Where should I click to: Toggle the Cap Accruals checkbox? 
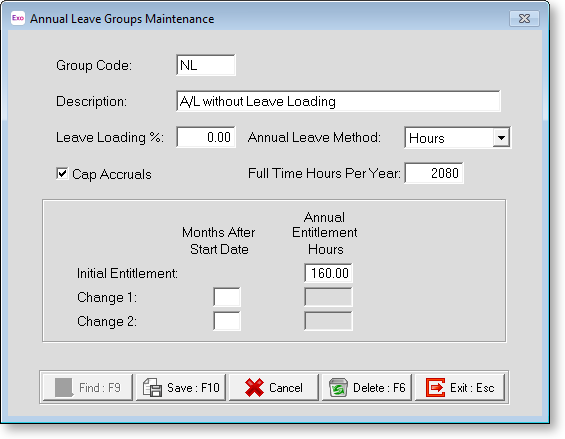pyautogui.click(x=62, y=174)
